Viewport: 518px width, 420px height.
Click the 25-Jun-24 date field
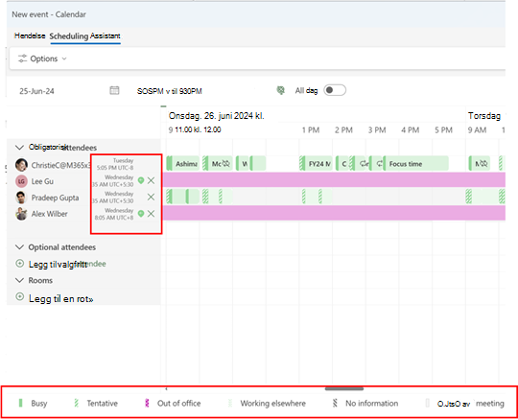tap(36, 91)
